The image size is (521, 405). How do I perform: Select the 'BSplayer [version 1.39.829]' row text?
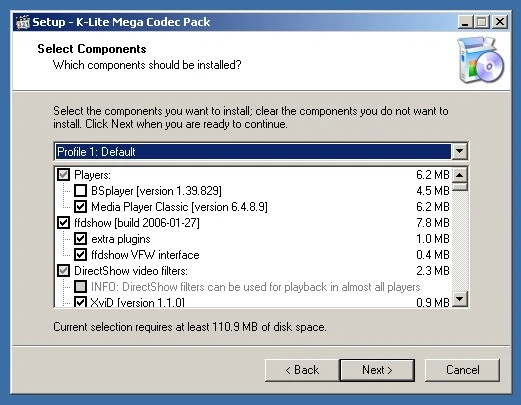pyautogui.click(x=156, y=191)
